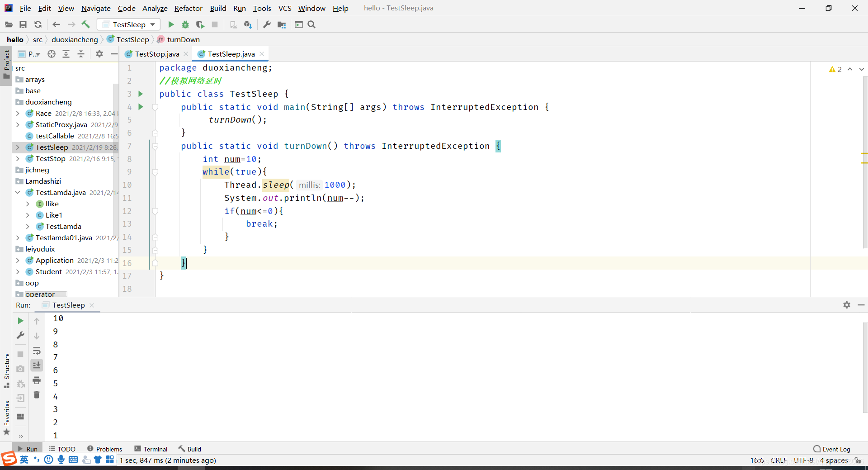Click the duoxiancheng breadcrumb
This screenshot has height=470, width=868.
click(75, 39)
